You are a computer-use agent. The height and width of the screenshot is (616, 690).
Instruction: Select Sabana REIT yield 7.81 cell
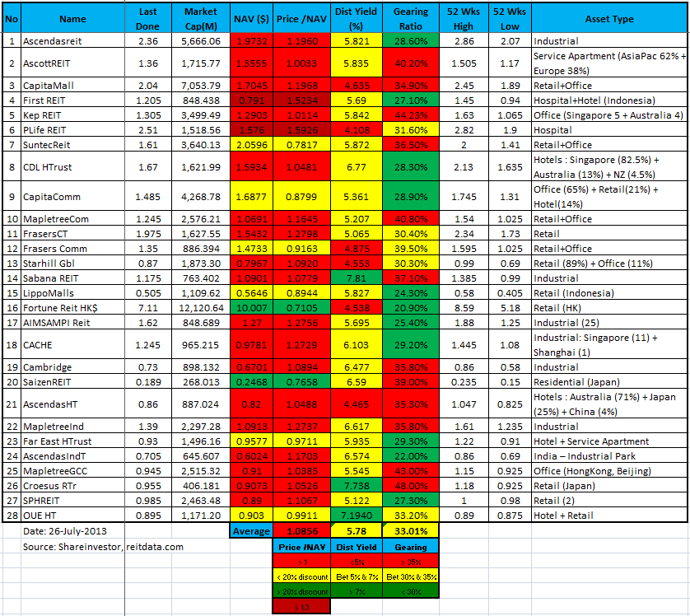tap(356, 278)
